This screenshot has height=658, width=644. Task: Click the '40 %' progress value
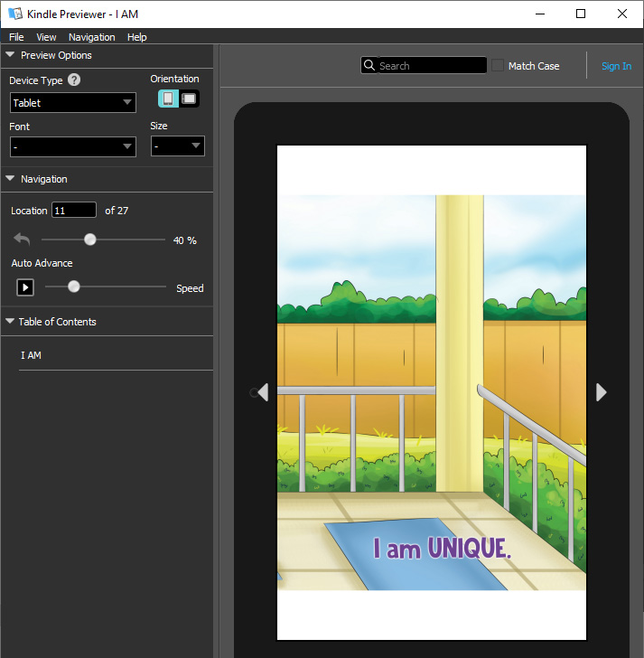coord(185,240)
